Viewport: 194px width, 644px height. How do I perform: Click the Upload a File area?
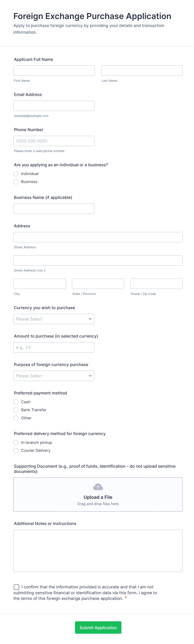point(98,497)
